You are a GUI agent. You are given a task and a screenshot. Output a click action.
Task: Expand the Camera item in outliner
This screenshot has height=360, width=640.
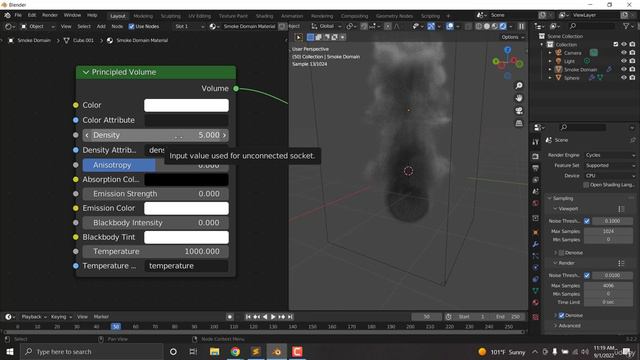tap(550, 53)
